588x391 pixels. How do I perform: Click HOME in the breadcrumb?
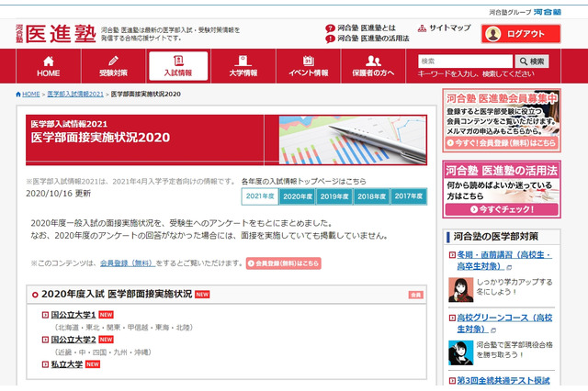(30, 94)
